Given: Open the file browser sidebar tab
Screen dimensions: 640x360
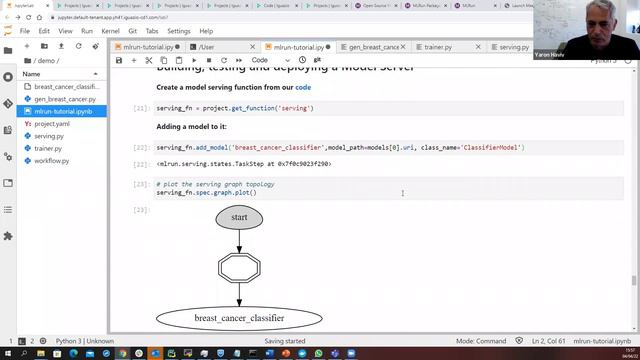Looking at the screenshot, I should 8,51.
